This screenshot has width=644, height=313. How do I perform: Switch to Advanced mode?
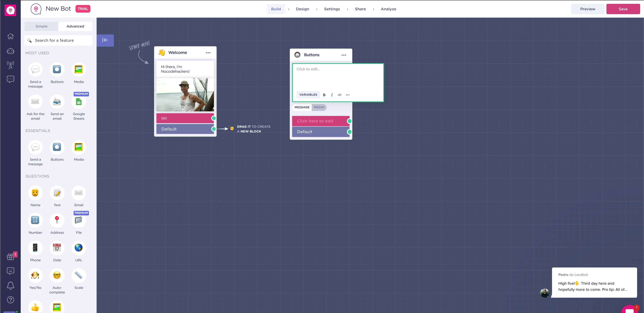tap(75, 26)
